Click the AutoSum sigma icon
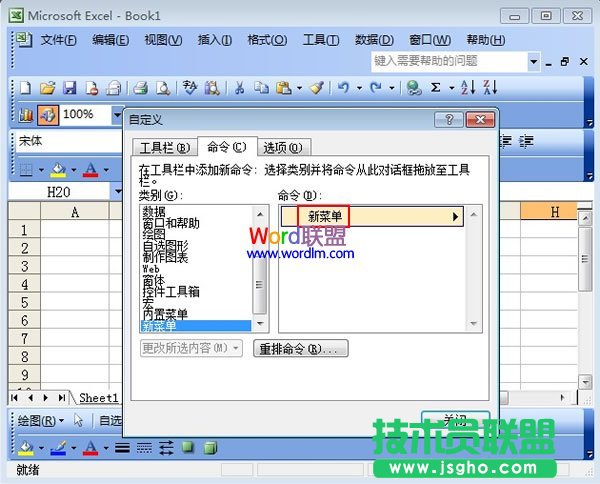The width and height of the screenshot is (600, 484). click(x=436, y=88)
